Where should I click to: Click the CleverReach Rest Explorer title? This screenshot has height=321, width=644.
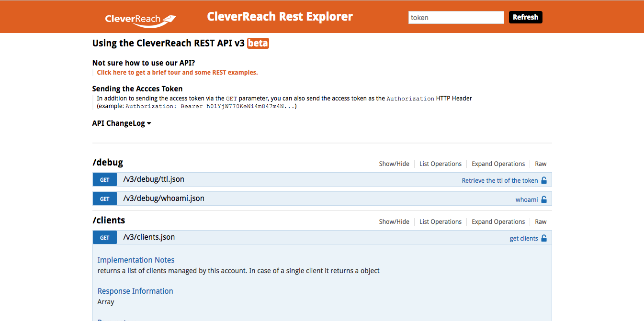point(280,17)
